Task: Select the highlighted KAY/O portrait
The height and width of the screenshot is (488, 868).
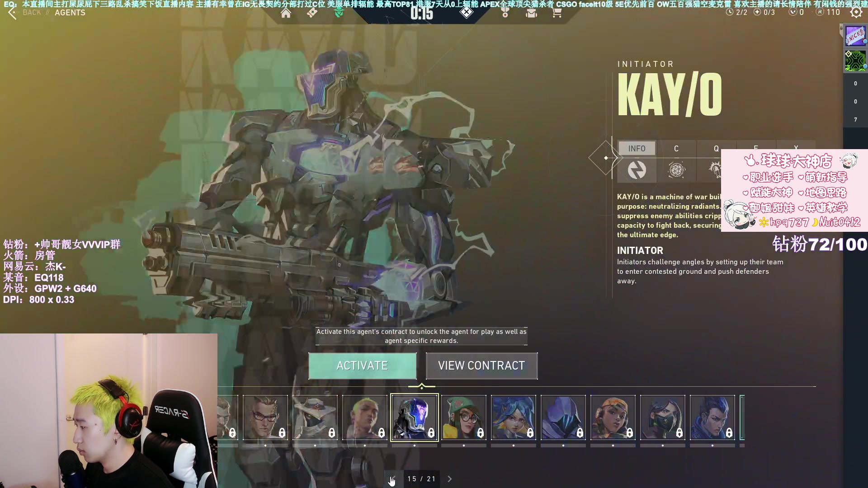Action: (x=415, y=418)
